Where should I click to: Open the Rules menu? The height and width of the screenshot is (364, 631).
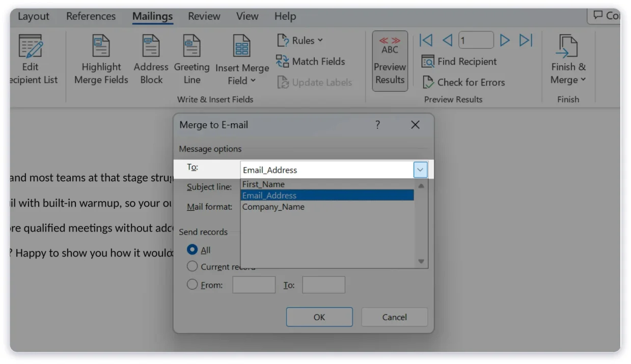300,40
